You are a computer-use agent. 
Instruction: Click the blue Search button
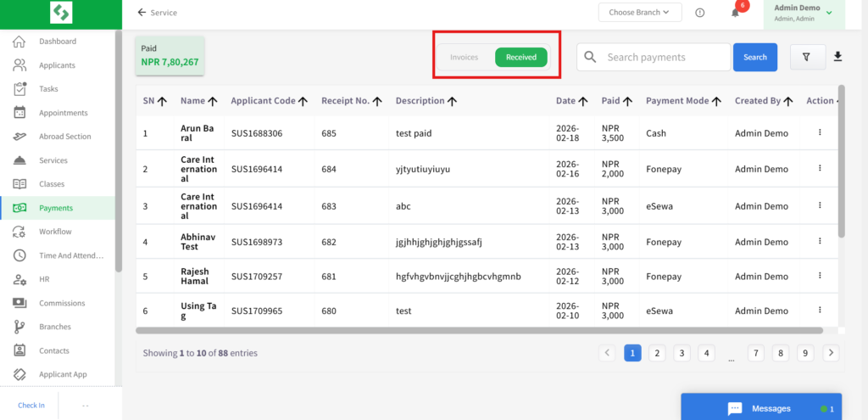[754, 57]
